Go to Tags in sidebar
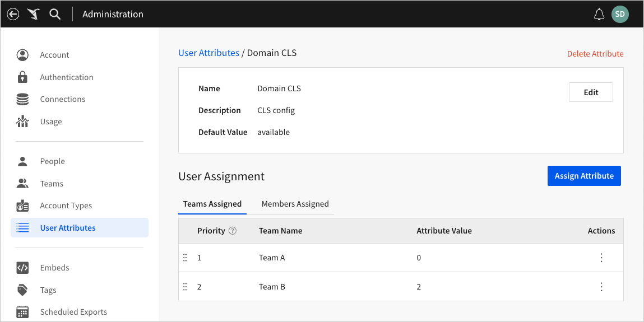 point(48,290)
